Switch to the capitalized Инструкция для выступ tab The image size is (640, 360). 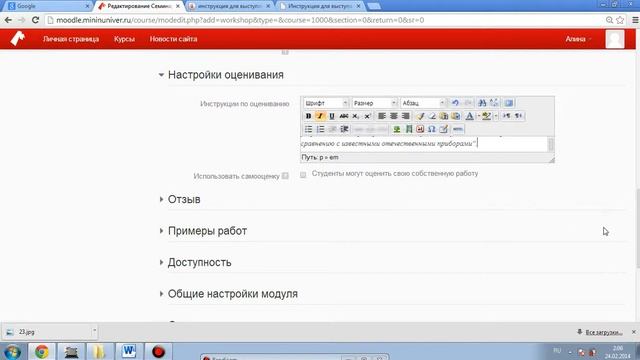point(320,6)
